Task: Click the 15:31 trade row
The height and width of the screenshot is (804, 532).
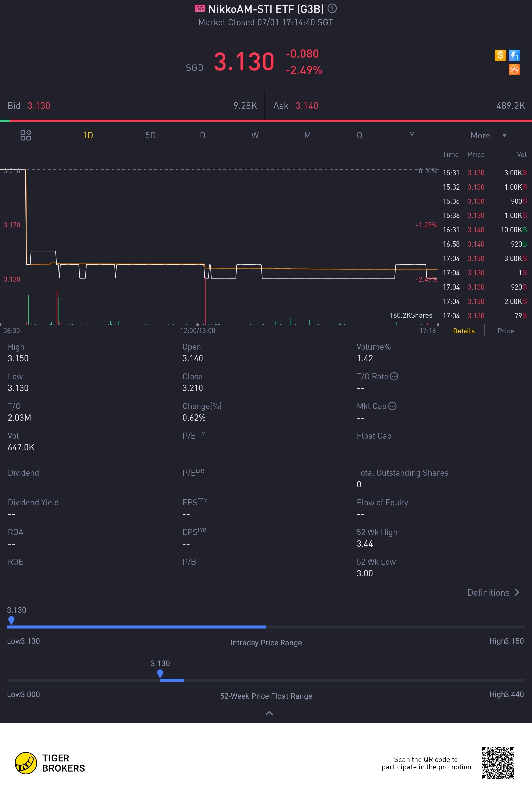Action: 484,173
